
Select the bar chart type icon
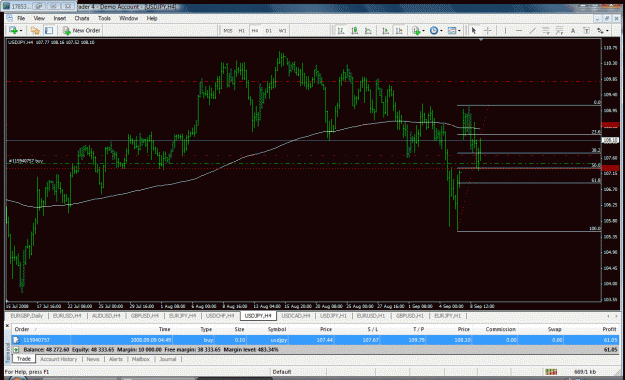[x=341, y=31]
